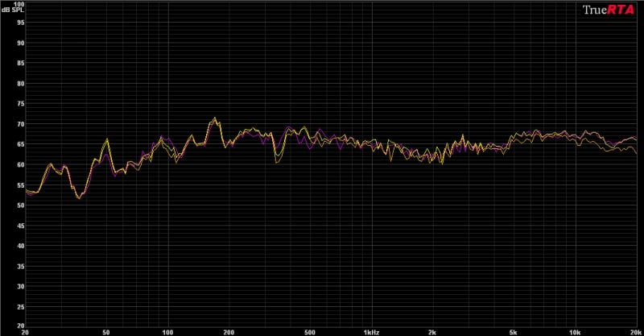Select the 20 Hz frequency axis label

tap(26, 331)
